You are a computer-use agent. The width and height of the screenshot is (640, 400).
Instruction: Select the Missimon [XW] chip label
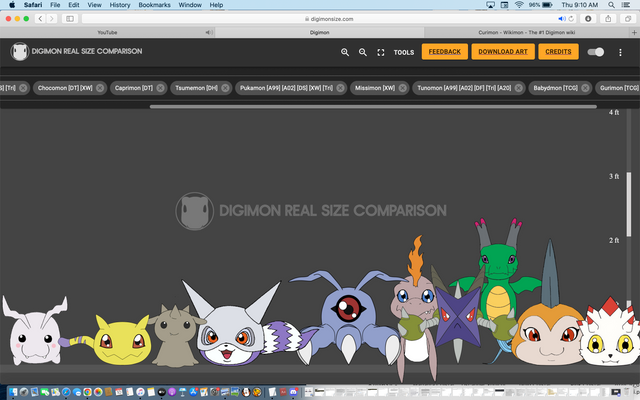pyautogui.click(x=375, y=88)
